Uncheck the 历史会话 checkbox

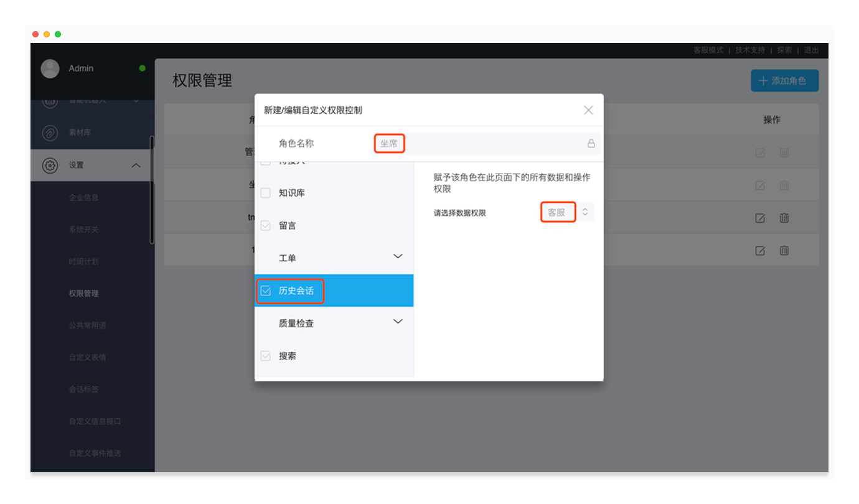click(x=266, y=291)
